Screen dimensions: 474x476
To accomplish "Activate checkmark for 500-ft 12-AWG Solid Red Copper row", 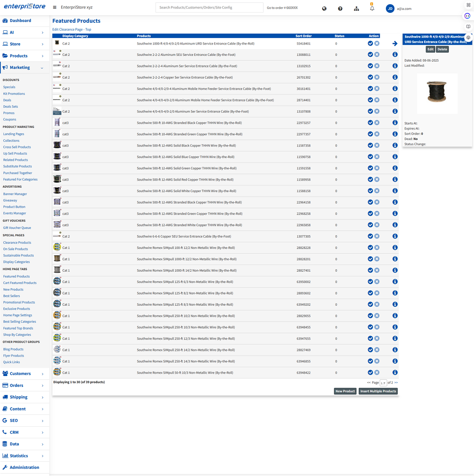I will (x=370, y=180).
